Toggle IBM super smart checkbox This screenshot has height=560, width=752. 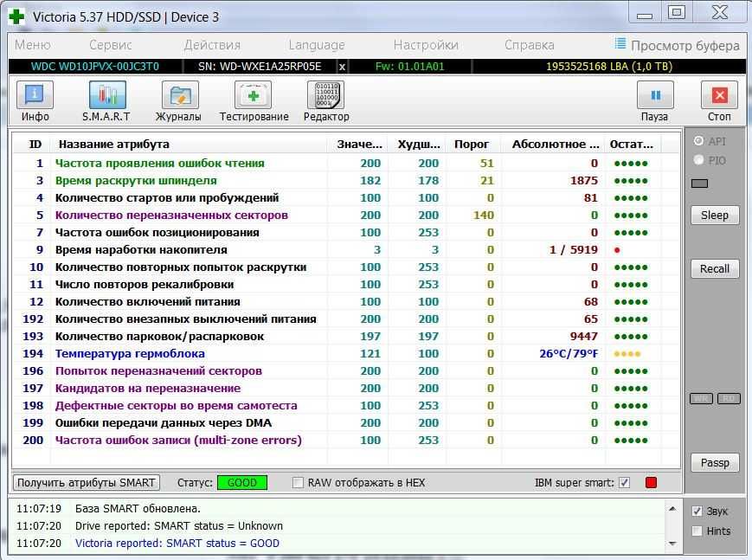pyautogui.click(x=624, y=482)
